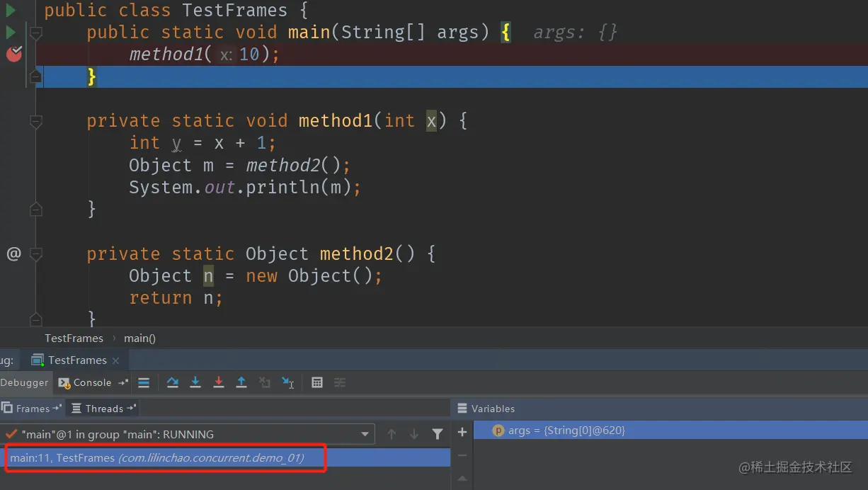This screenshot has height=490, width=868.
Task: Click the next frame down arrow
Action: tap(414, 434)
